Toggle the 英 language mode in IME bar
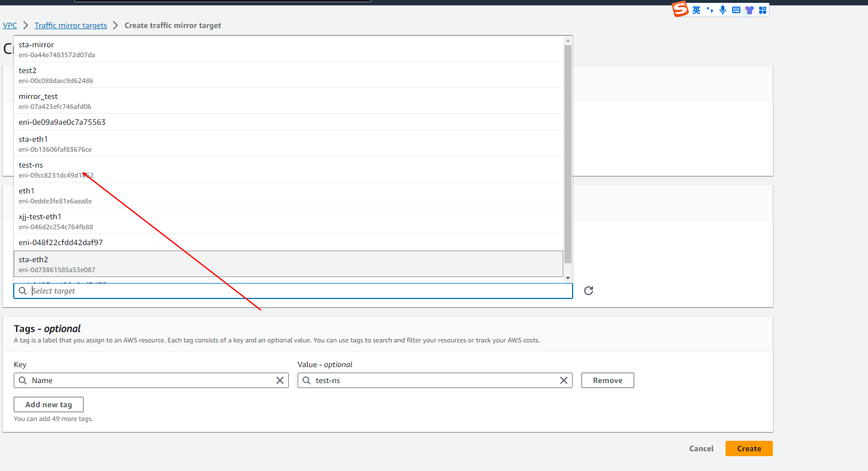Image resolution: width=868 pixels, height=471 pixels. point(696,10)
